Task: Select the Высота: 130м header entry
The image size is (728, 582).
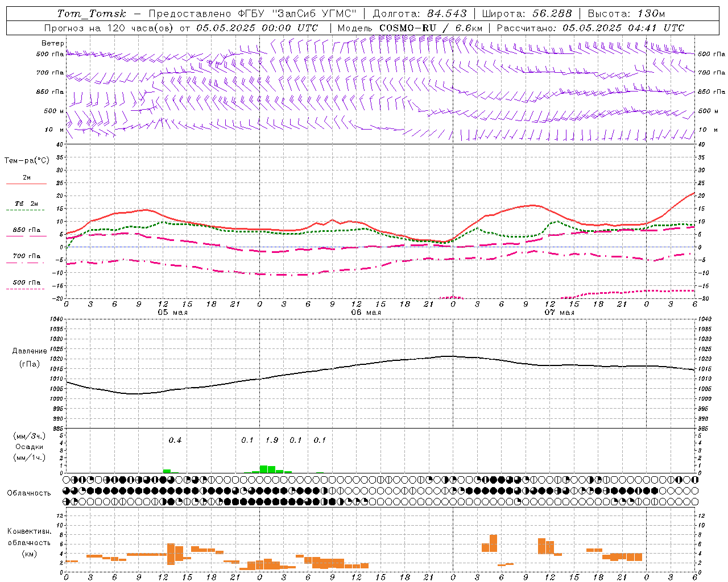Action: (626, 14)
